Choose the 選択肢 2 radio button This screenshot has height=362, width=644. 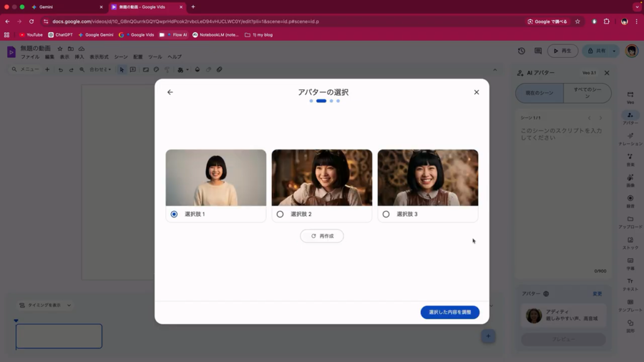pos(280,214)
